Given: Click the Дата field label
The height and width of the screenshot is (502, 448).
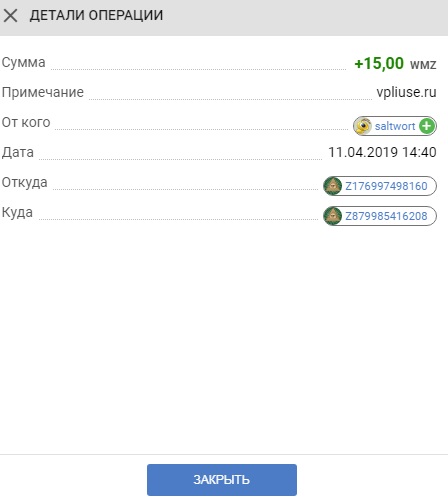Looking at the screenshot, I should (18, 153).
